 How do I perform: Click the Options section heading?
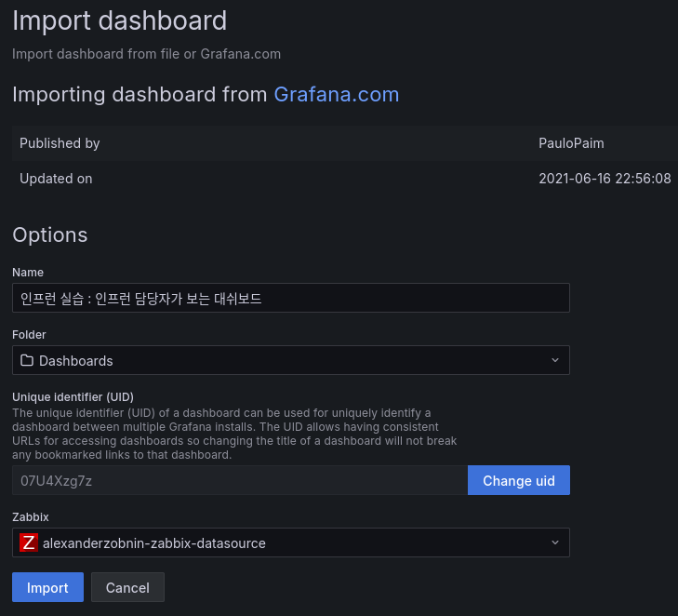49,234
